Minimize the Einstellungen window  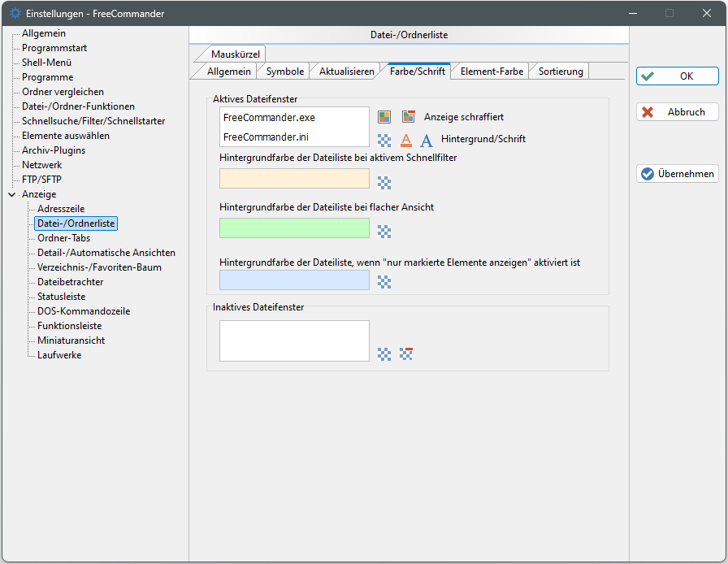pos(632,13)
